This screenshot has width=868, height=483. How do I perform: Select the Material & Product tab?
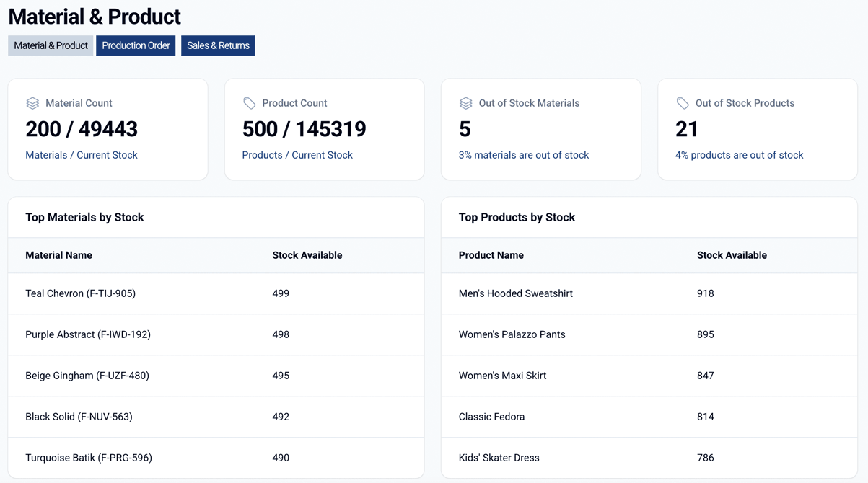pyautogui.click(x=51, y=45)
